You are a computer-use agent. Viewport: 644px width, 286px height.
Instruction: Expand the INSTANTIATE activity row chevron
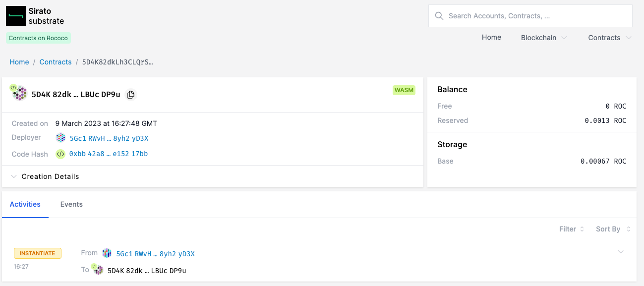(x=620, y=252)
